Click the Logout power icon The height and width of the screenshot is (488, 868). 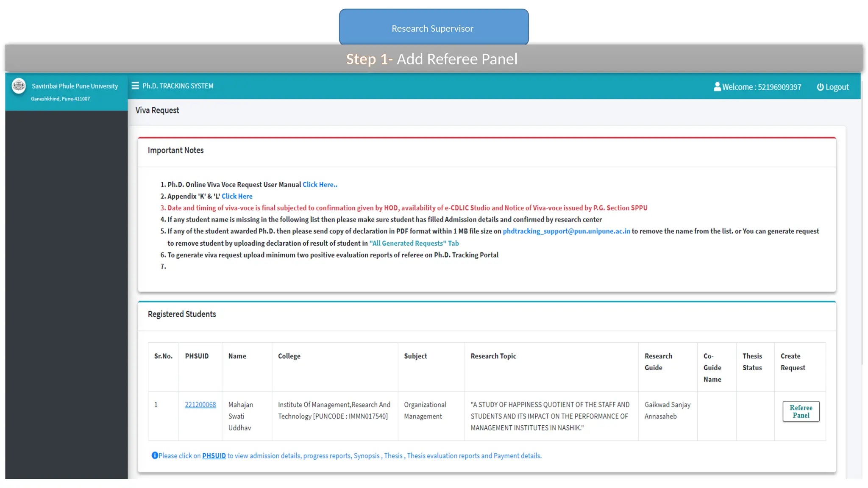click(x=820, y=87)
